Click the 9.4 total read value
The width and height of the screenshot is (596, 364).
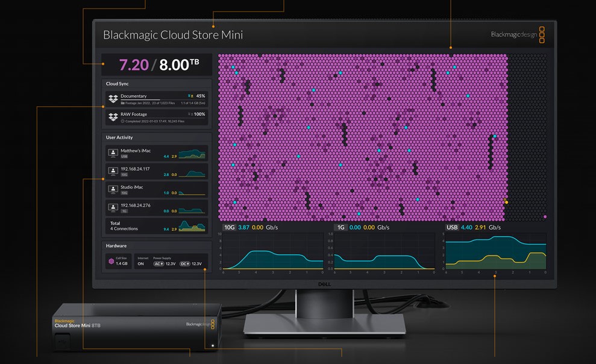[x=166, y=229]
